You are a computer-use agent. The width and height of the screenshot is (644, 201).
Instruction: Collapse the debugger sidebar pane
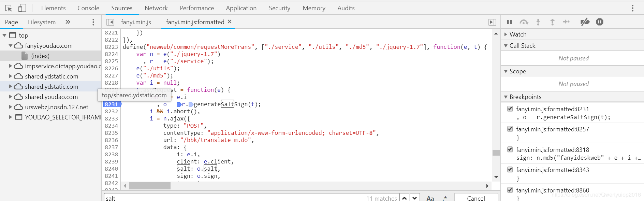tap(492, 22)
